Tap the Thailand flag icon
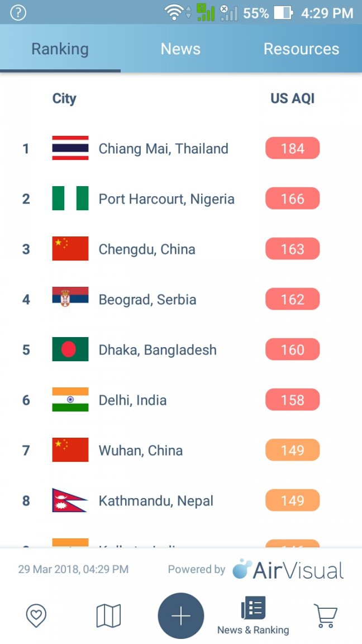 tap(70, 148)
